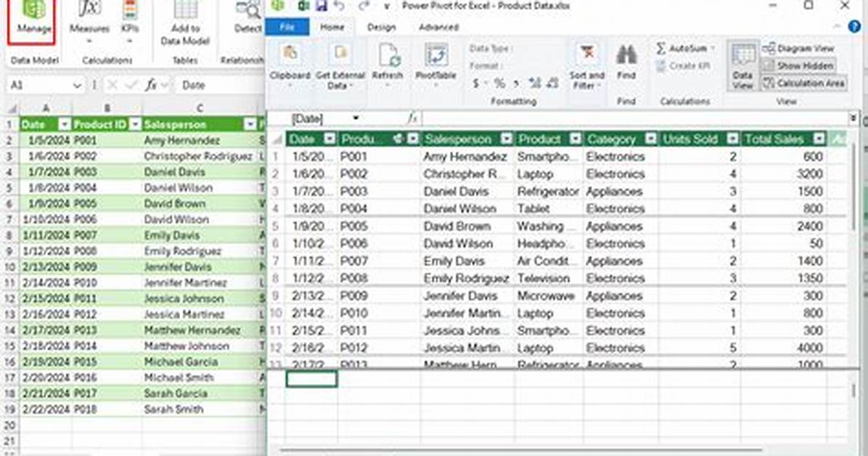Viewport: 868px width, 456px height.
Task: Expand Power Pivot column name box dropdown
Action: 356,118
